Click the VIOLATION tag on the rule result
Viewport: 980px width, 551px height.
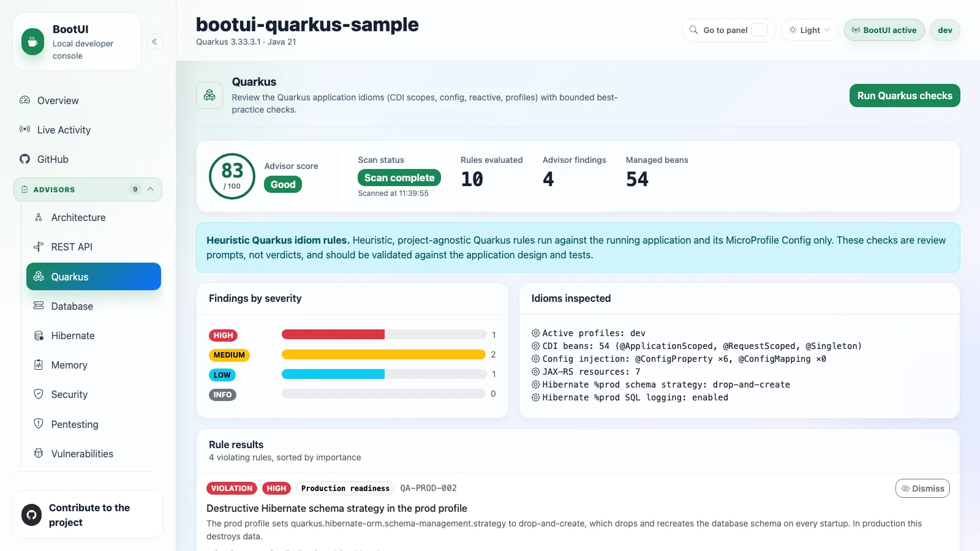point(232,488)
